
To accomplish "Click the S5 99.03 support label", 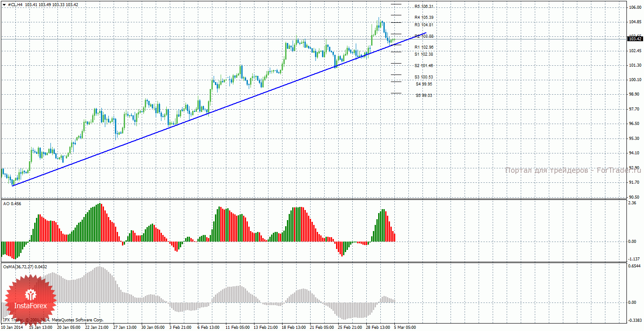I will point(424,95).
